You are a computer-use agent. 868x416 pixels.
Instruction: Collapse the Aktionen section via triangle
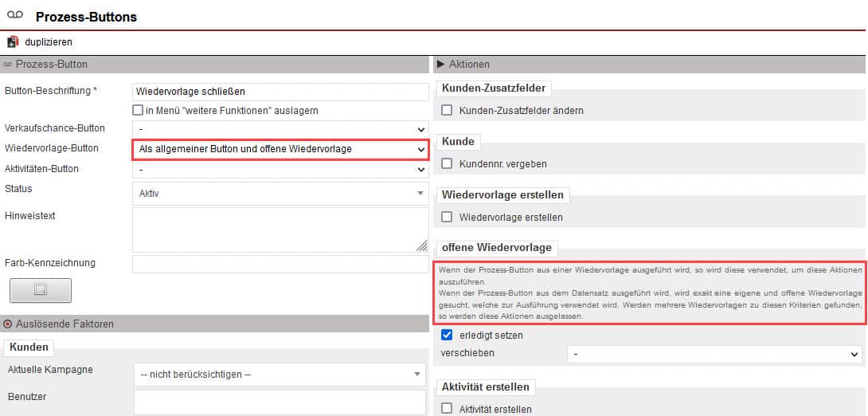pos(440,65)
